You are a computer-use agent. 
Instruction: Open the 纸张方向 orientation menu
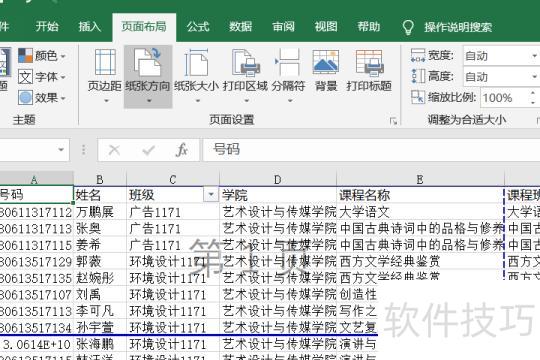click(148, 76)
